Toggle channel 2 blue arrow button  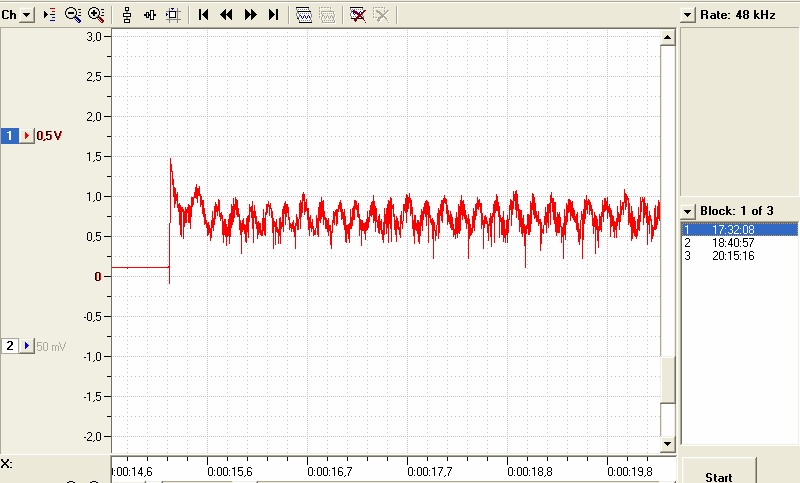tap(27, 346)
